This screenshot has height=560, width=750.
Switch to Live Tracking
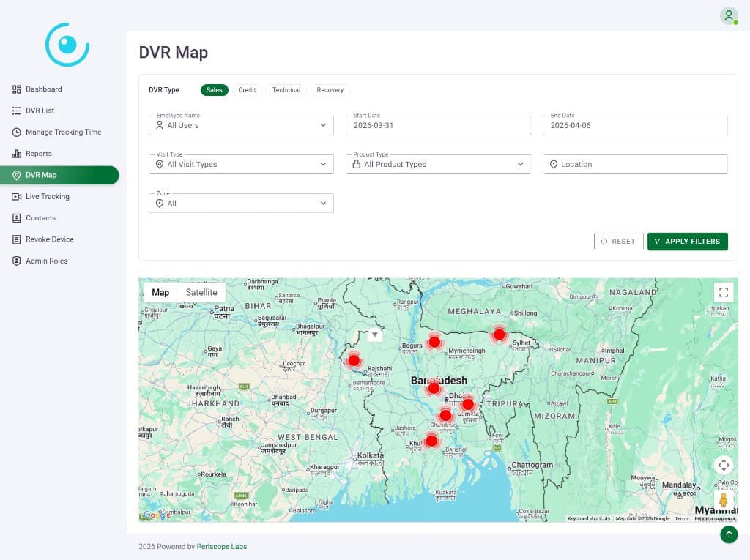[x=47, y=196]
